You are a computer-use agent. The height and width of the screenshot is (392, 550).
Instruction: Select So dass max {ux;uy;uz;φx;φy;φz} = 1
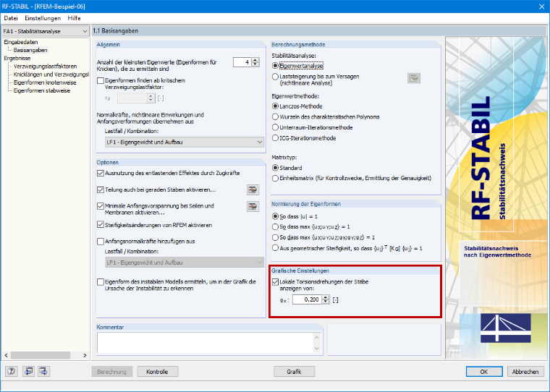[x=275, y=237]
